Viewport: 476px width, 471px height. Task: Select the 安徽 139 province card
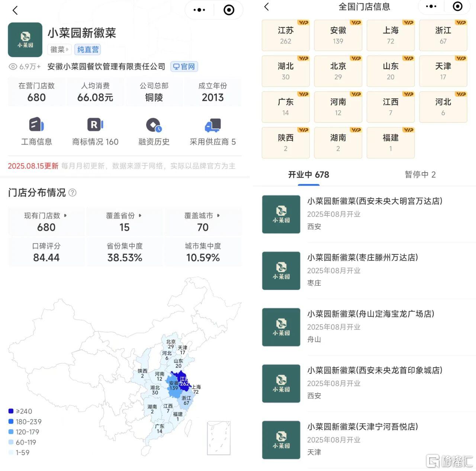[338, 35]
